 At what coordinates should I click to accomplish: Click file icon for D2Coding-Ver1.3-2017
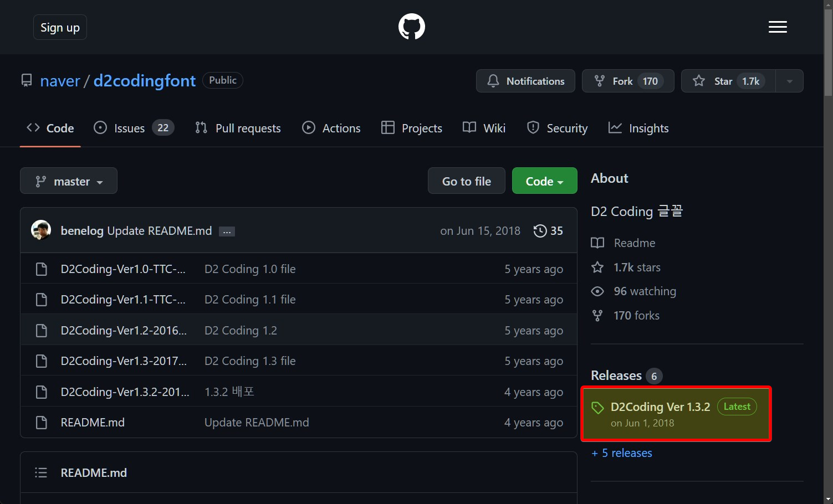tap(42, 361)
